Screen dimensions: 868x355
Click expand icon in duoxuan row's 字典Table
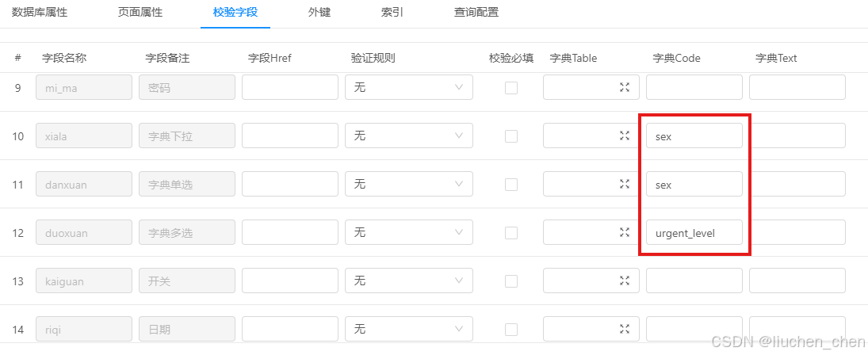point(625,232)
